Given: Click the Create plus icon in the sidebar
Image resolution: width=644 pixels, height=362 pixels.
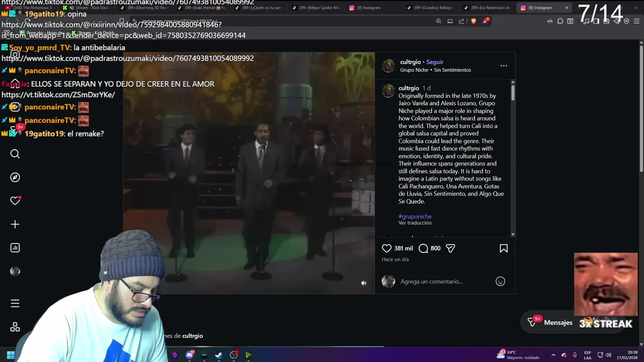Looking at the screenshot, I should [x=15, y=224].
